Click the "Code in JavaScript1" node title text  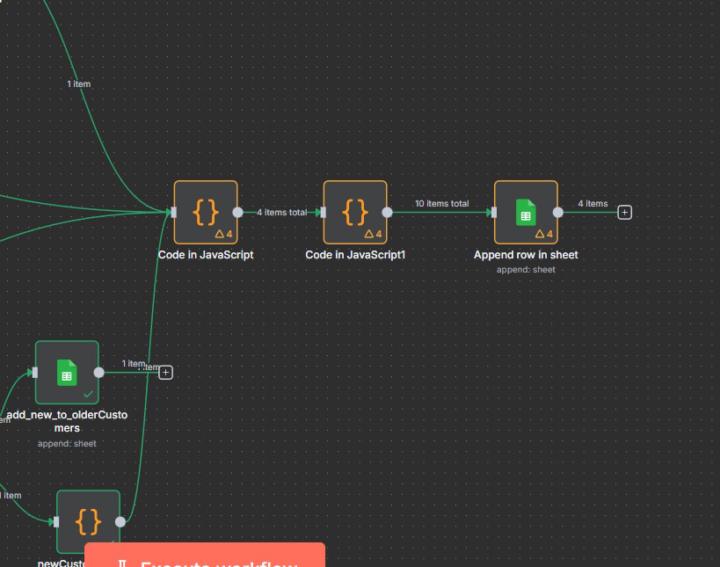355,255
